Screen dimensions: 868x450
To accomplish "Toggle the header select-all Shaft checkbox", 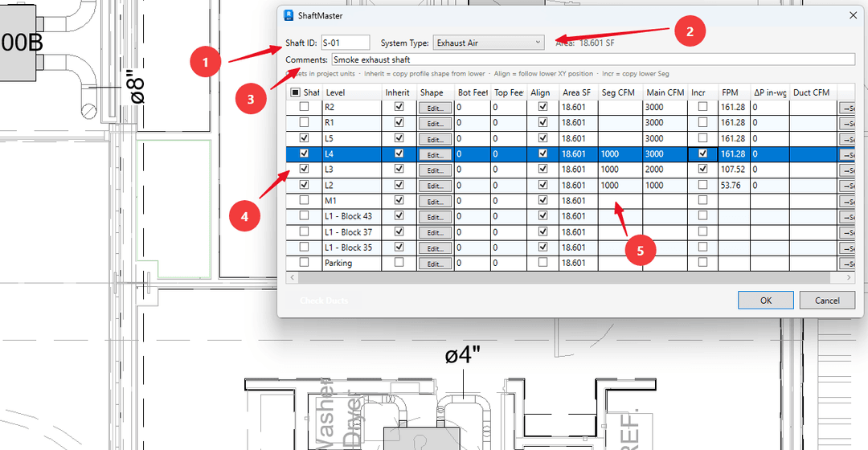I will (x=295, y=92).
